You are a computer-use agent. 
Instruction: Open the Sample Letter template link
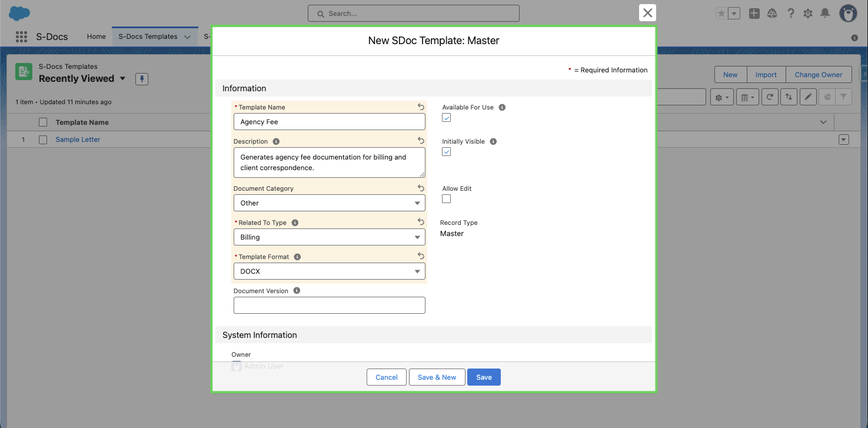point(78,140)
